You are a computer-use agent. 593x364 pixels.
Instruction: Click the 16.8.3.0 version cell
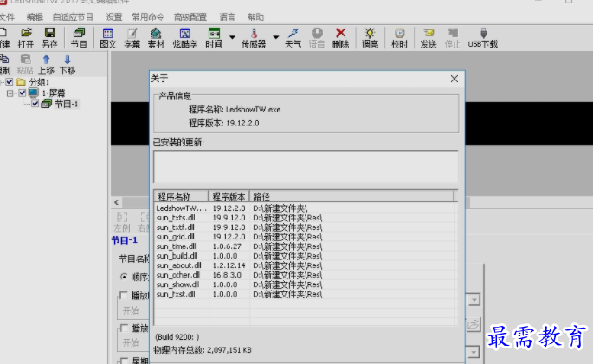(227, 275)
